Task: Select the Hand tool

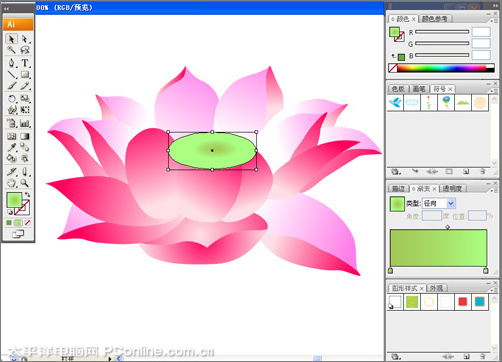Action: coord(11,183)
